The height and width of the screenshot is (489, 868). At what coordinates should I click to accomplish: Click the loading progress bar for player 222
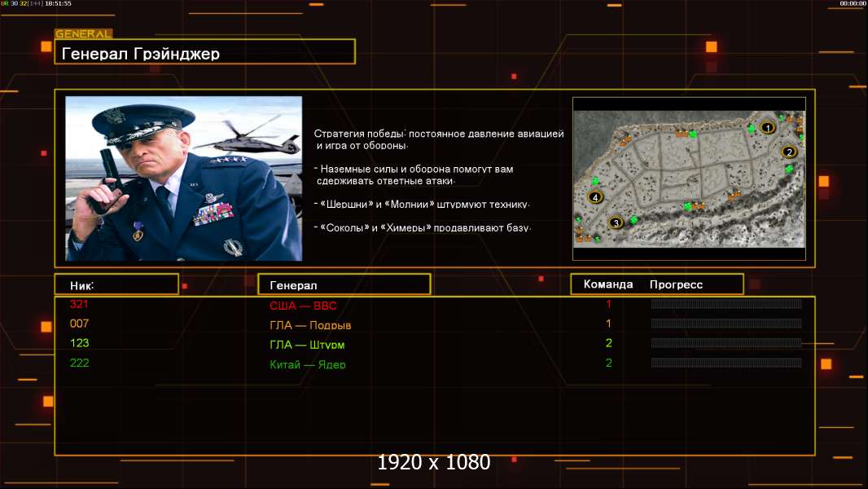pyautogui.click(x=726, y=363)
